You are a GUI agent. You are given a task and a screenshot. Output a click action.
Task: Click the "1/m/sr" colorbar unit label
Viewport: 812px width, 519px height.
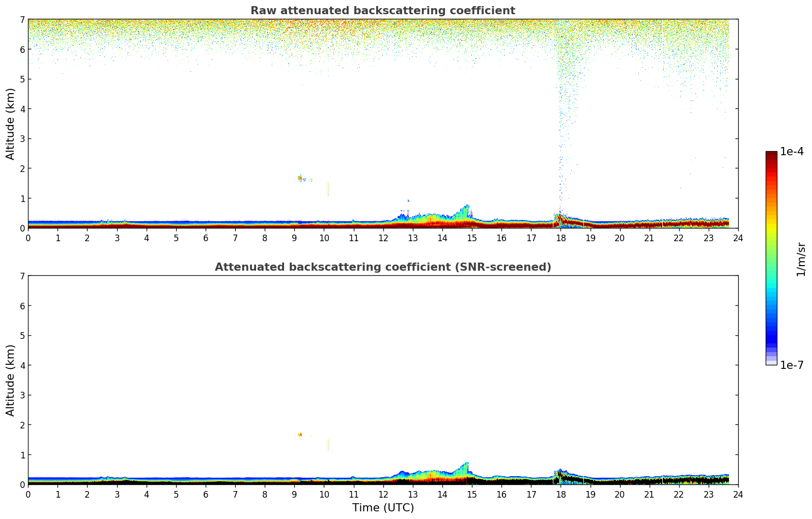tap(801, 259)
